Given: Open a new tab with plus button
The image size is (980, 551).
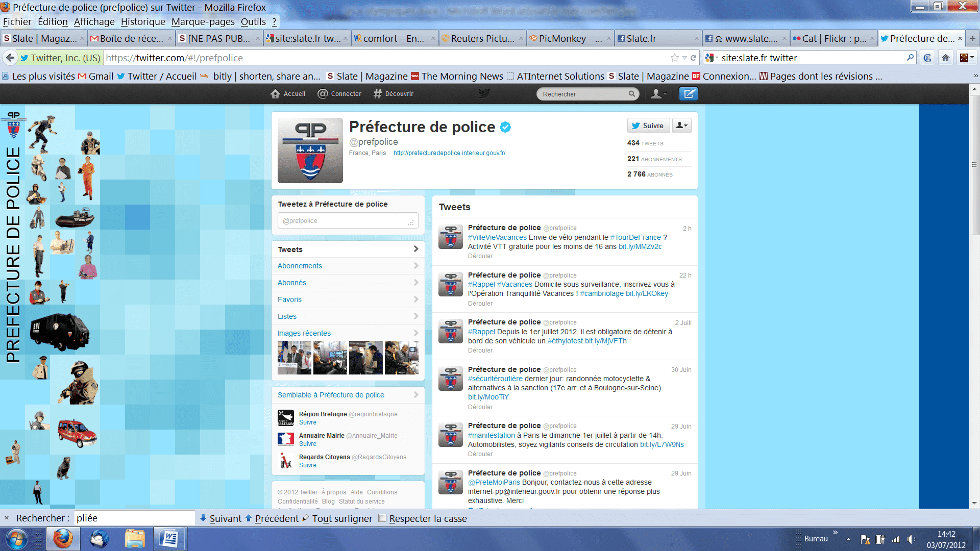Looking at the screenshot, I should 973,38.
